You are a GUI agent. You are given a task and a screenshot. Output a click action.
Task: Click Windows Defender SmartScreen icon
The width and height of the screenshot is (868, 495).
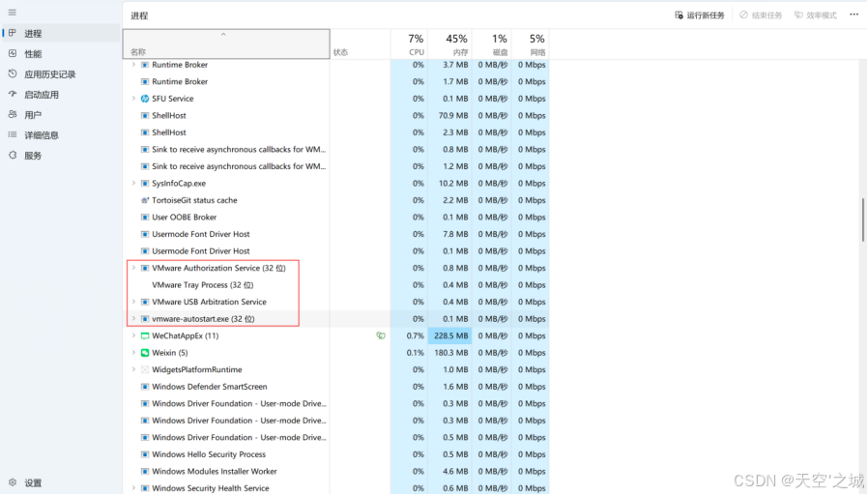[x=145, y=387]
